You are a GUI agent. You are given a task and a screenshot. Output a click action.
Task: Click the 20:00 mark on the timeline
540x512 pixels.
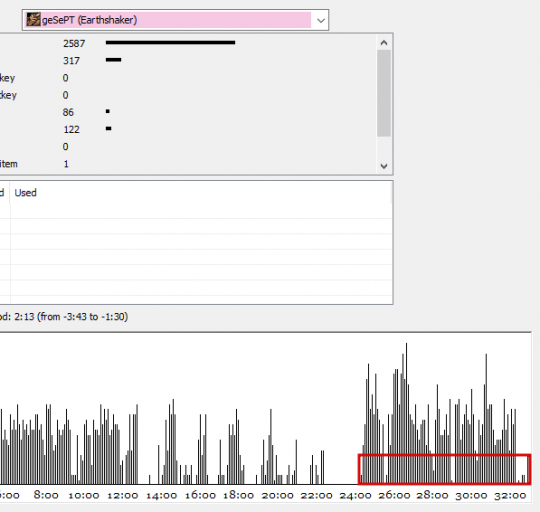pyautogui.click(x=277, y=495)
